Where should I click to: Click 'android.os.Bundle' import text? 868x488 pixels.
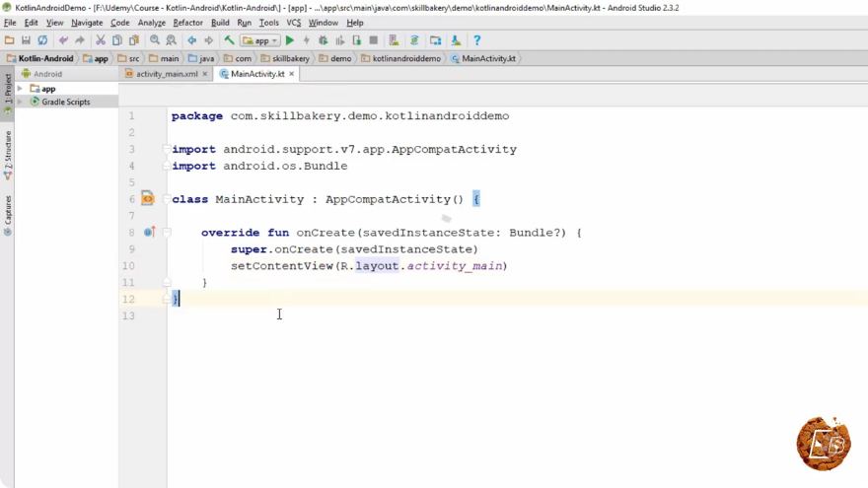click(x=285, y=166)
